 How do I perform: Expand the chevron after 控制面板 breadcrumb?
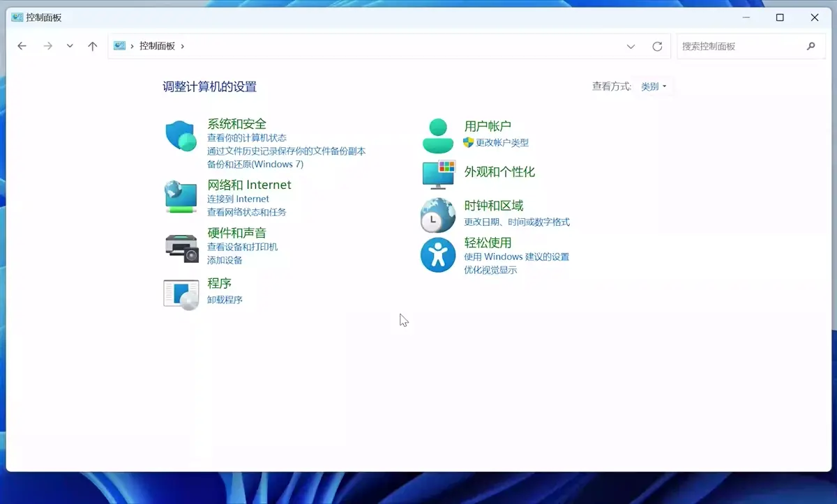click(183, 46)
